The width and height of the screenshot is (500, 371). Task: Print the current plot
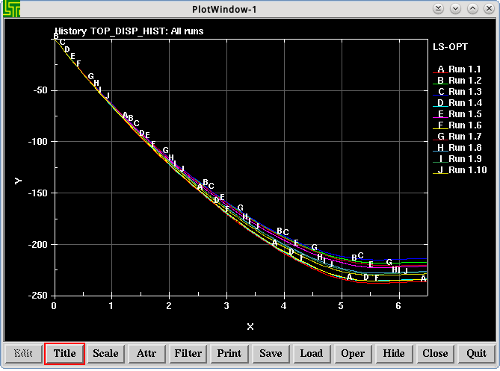coord(229,353)
